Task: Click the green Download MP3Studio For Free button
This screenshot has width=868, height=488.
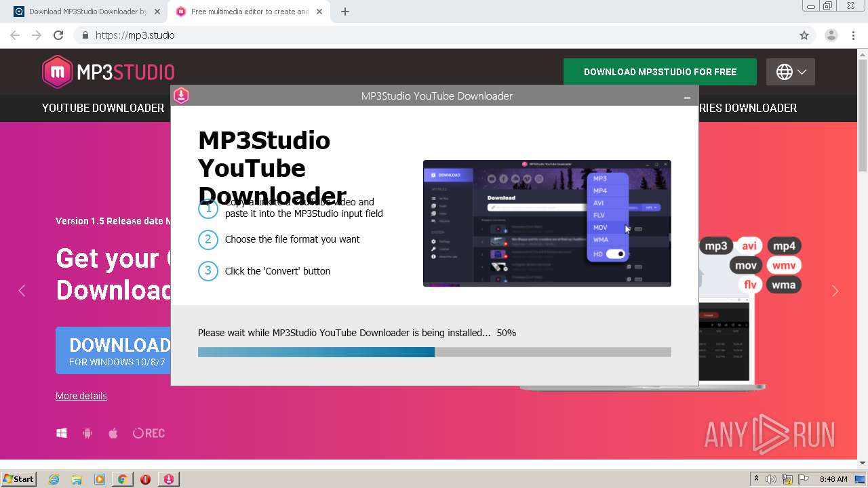Action: coord(660,72)
